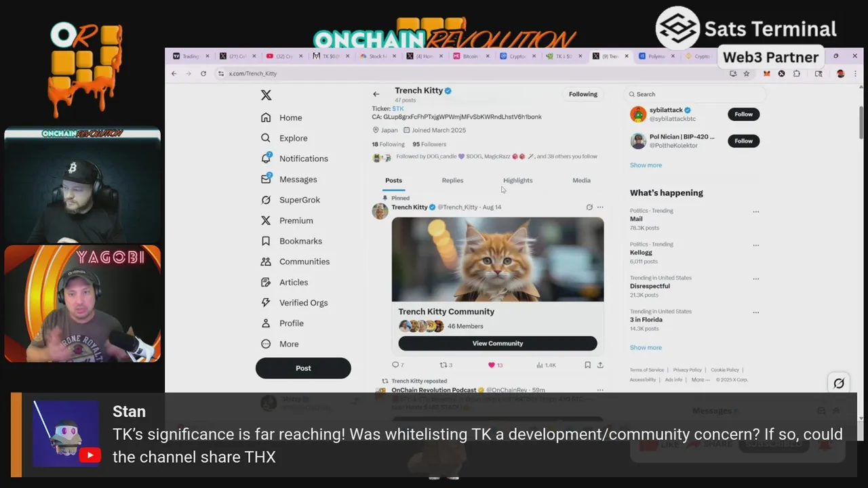
Task: Click browser reload button
Action: pyautogui.click(x=203, y=73)
